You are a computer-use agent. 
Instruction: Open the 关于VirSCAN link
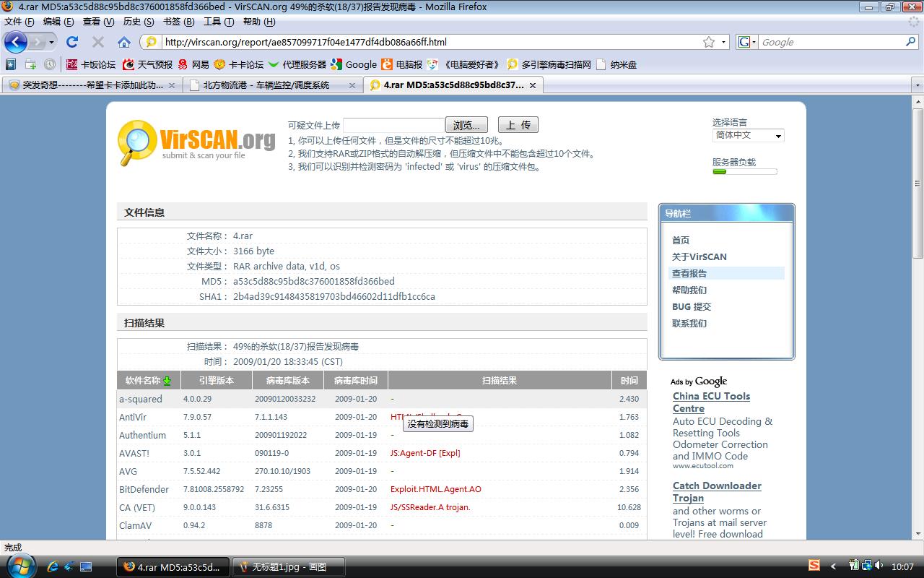(x=699, y=256)
